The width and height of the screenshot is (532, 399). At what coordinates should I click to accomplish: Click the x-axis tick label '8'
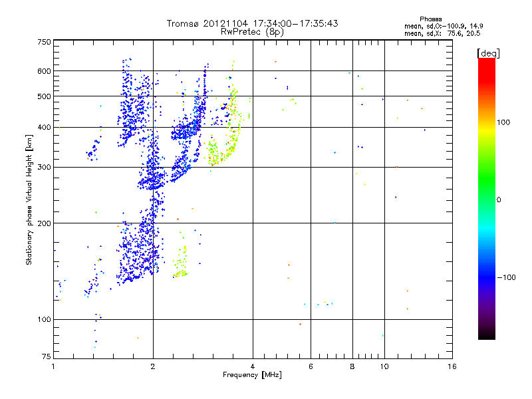(x=352, y=366)
